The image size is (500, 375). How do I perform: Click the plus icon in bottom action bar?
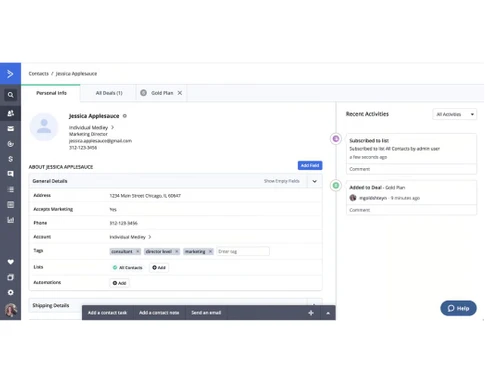point(311,313)
